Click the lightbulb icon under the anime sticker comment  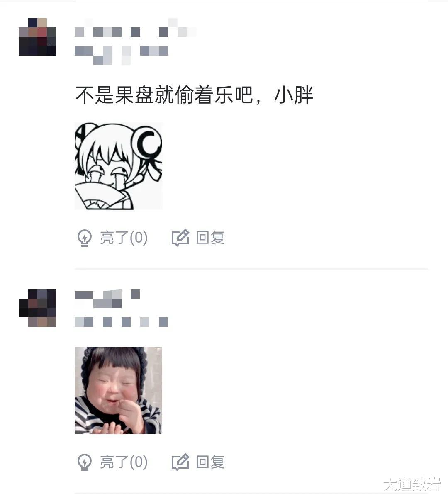(x=85, y=238)
